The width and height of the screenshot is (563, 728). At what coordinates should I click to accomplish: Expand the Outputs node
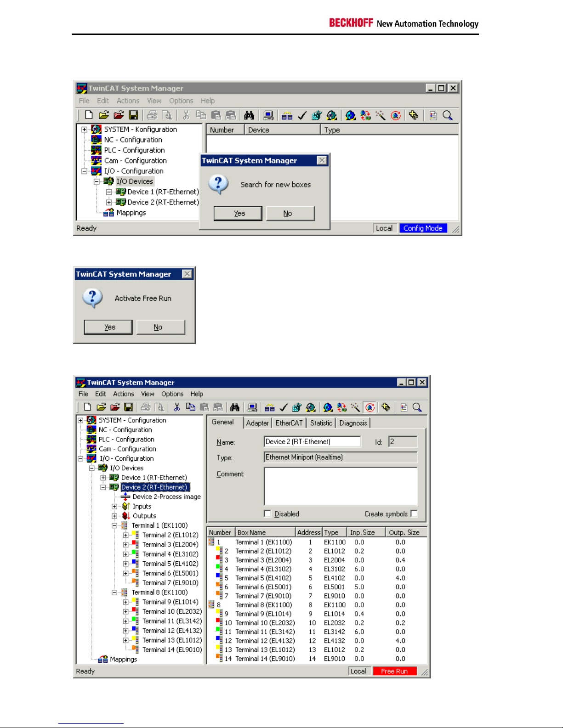pyautogui.click(x=114, y=516)
